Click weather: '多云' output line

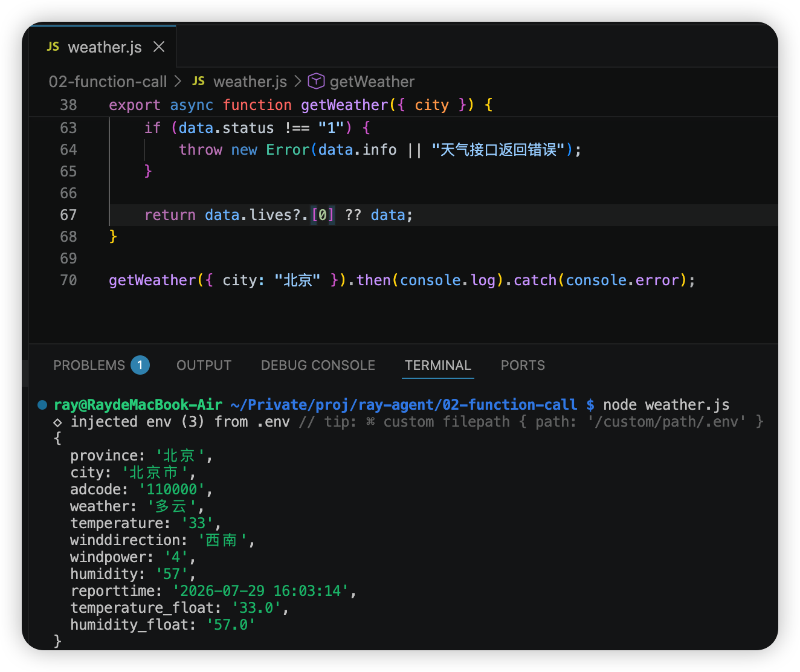point(137,506)
